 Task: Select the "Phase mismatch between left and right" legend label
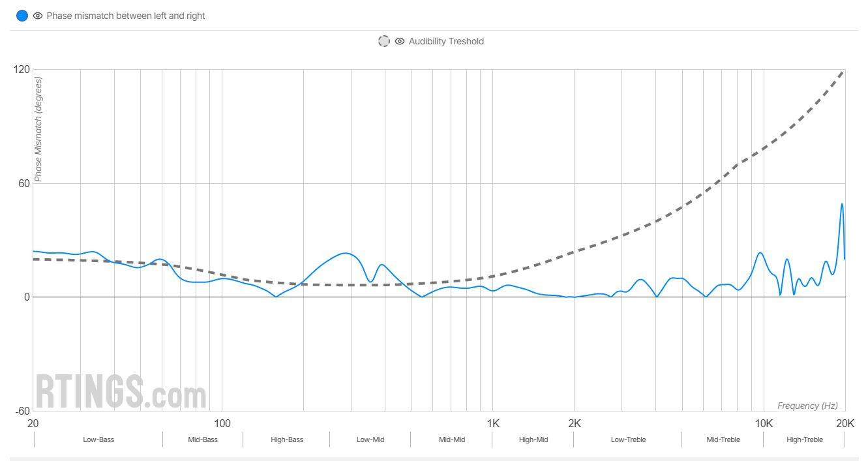click(126, 16)
